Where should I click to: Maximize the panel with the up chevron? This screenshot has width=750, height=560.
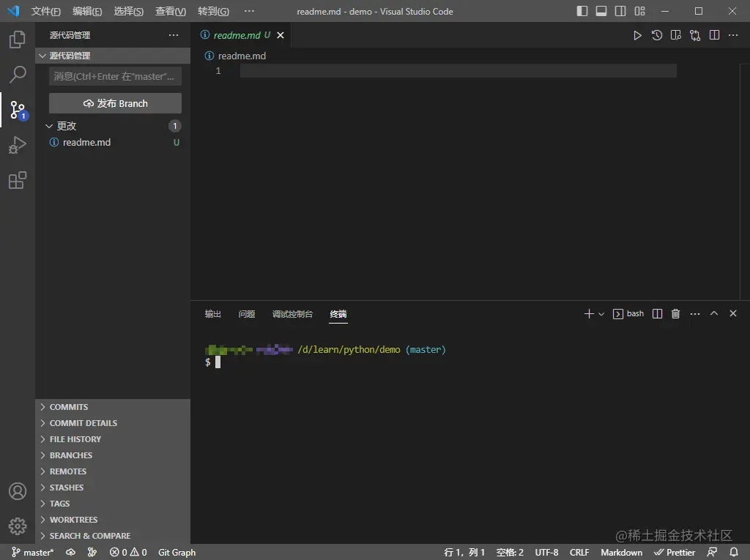pyautogui.click(x=713, y=313)
